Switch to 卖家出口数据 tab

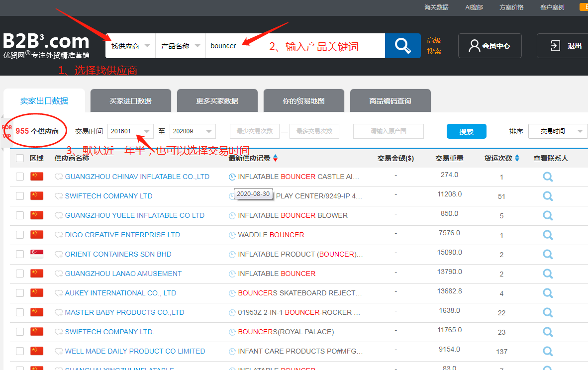[x=44, y=100]
